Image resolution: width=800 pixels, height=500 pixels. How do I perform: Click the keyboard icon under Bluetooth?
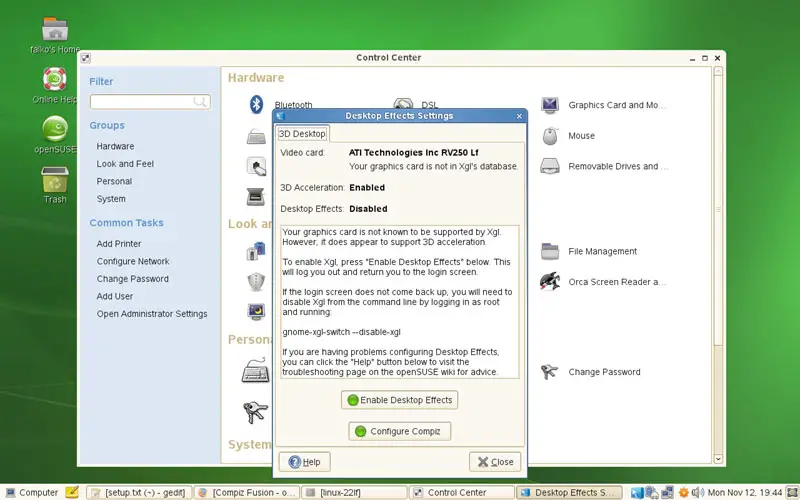click(256, 136)
